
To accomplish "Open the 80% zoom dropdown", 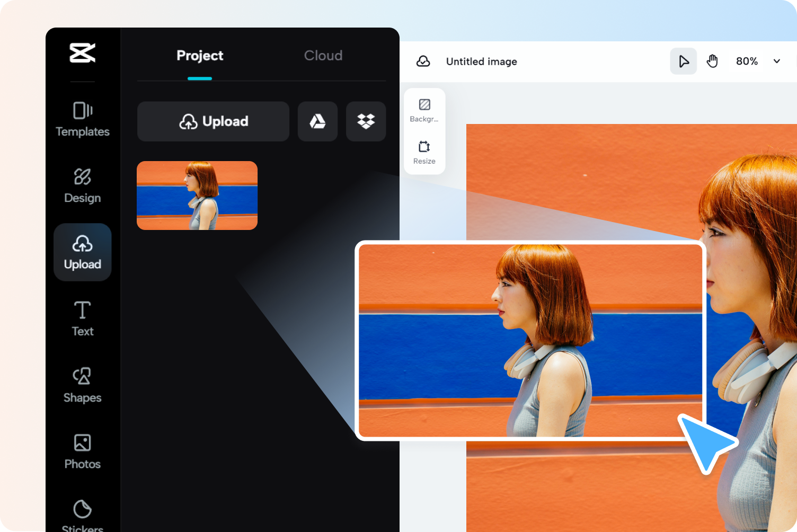I will [x=758, y=61].
